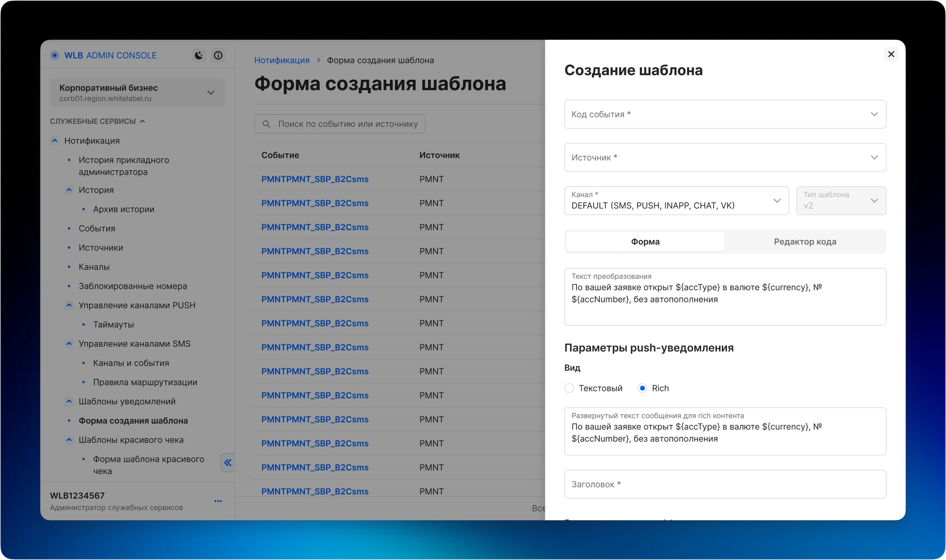Open История прикладного администратора item

[124, 166]
